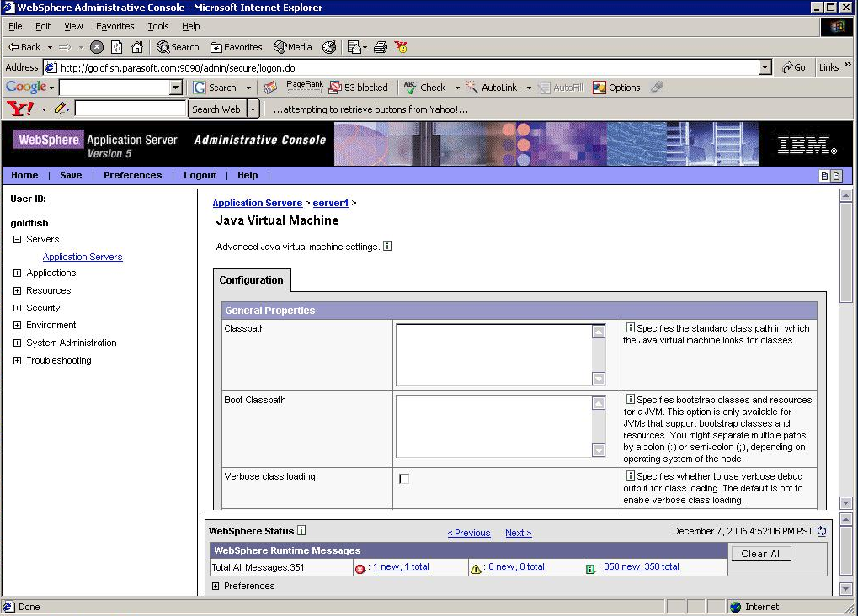
Task: Click yellow warning messages icon
Action: point(476,568)
